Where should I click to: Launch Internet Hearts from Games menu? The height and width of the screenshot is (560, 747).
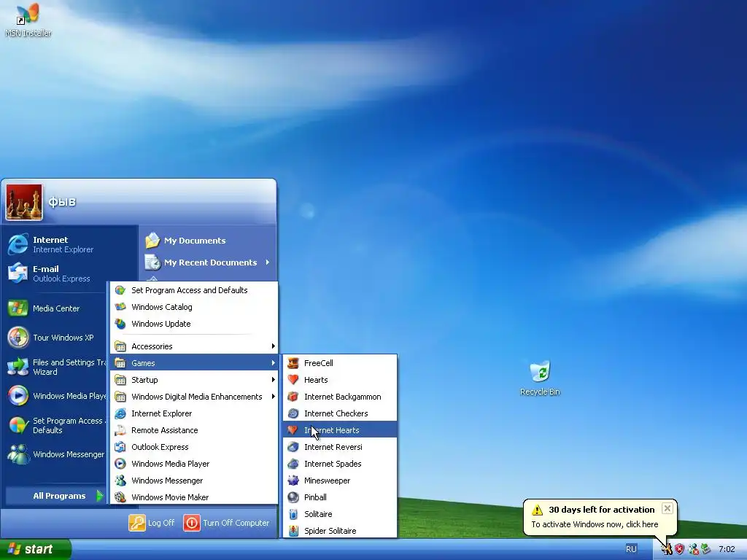[x=340, y=430]
